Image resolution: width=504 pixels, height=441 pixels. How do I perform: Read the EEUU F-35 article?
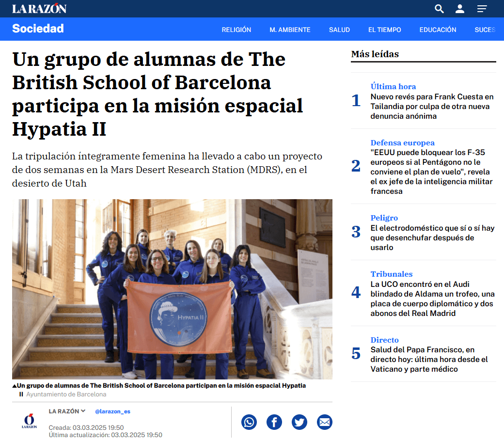(431, 172)
